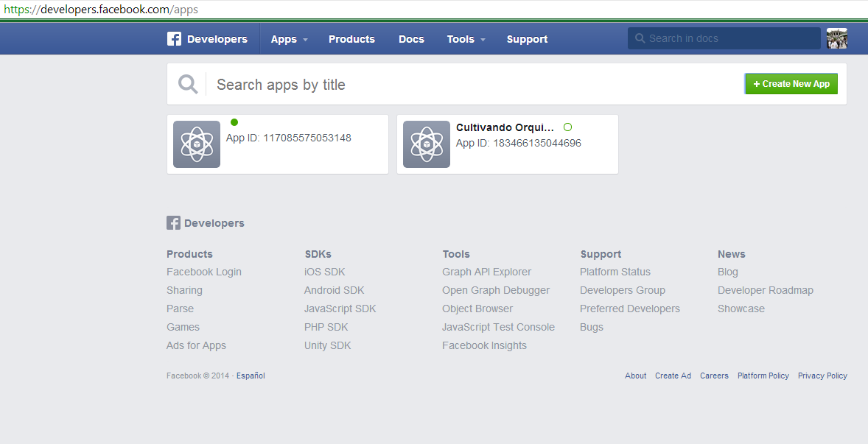
Task: Click the magnifying glass in the app search bar
Action: pyautogui.click(x=188, y=83)
